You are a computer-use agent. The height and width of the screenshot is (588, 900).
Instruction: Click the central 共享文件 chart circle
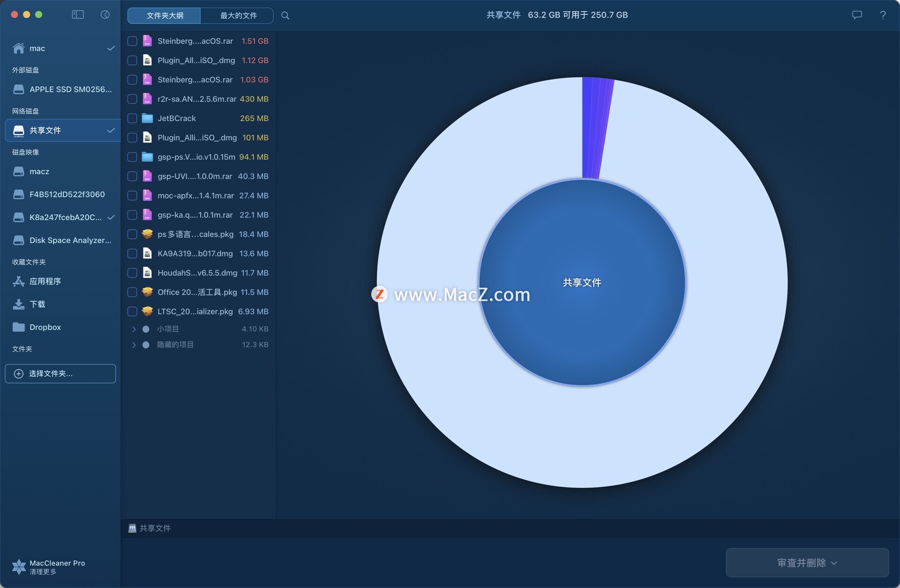click(x=582, y=283)
